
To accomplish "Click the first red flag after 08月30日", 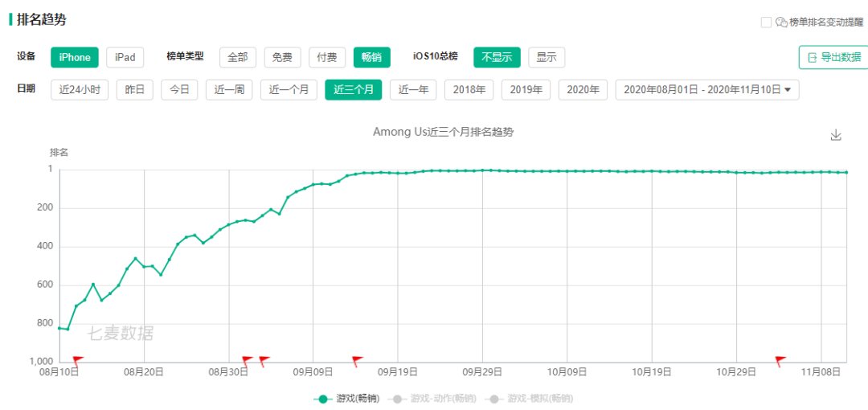I will 247,361.
